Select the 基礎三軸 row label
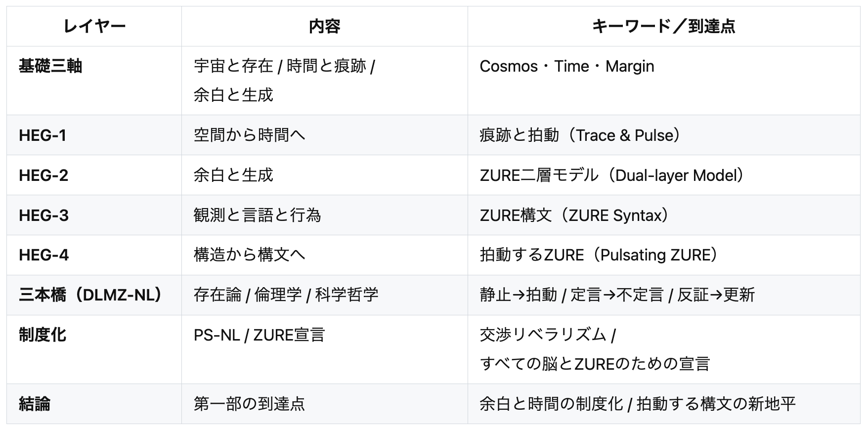 (x=50, y=66)
